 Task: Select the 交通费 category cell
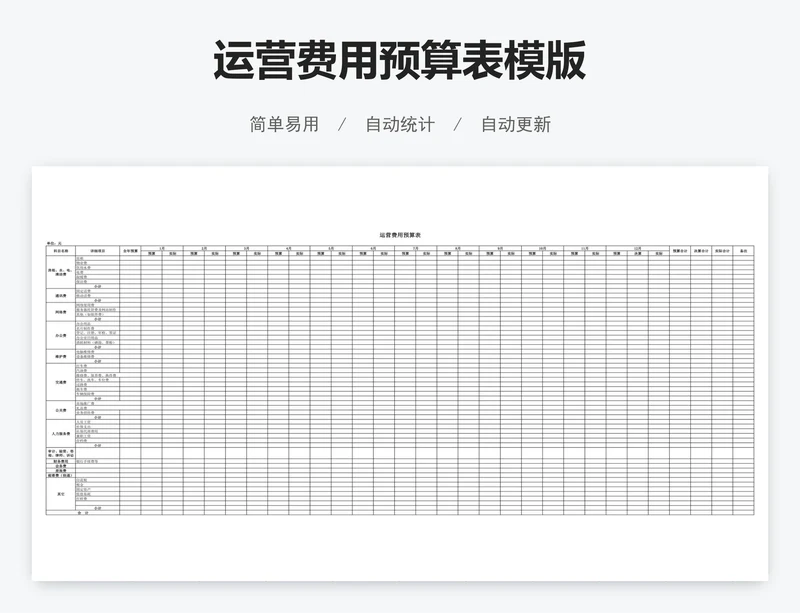click(x=61, y=382)
